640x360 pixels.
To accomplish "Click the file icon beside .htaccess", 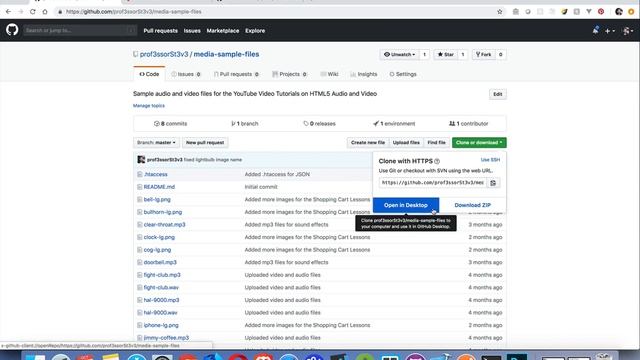I will coord(140,174).
